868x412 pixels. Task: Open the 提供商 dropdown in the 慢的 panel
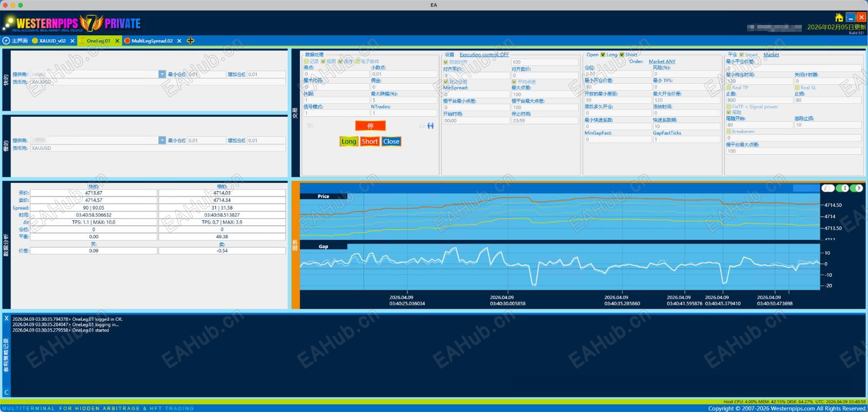point(162,141)
